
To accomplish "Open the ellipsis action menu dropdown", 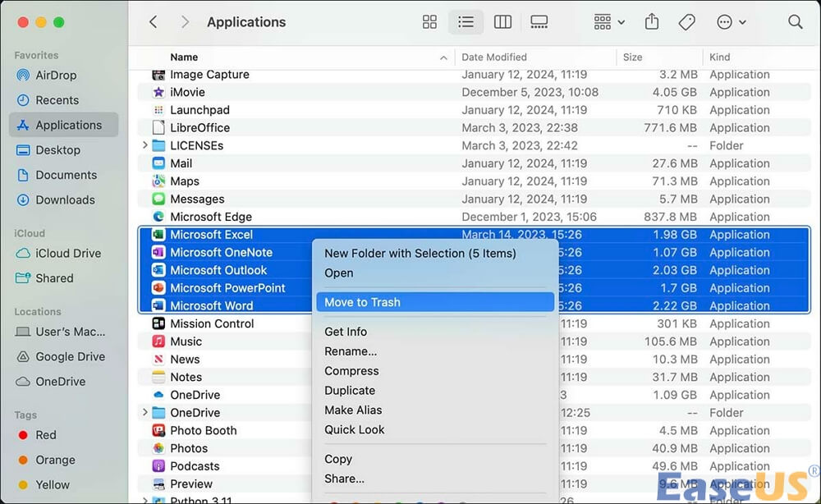I will pyautogui.click(x=730, y=22).
